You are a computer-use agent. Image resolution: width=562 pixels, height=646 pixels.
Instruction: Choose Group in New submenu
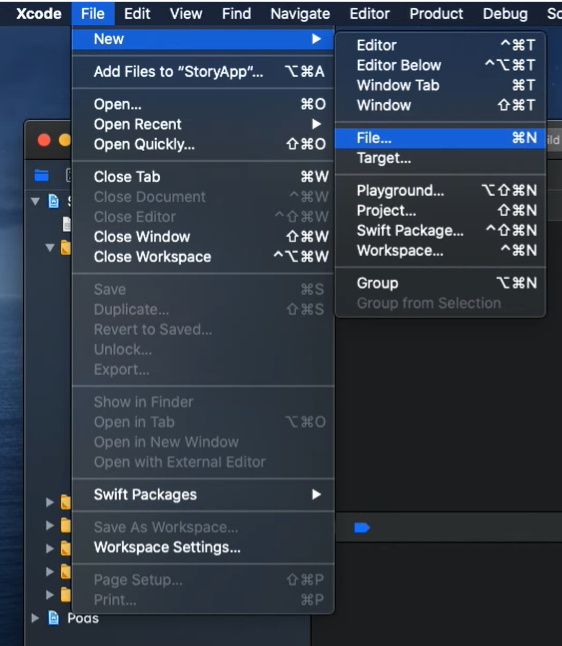pos(441,283)
